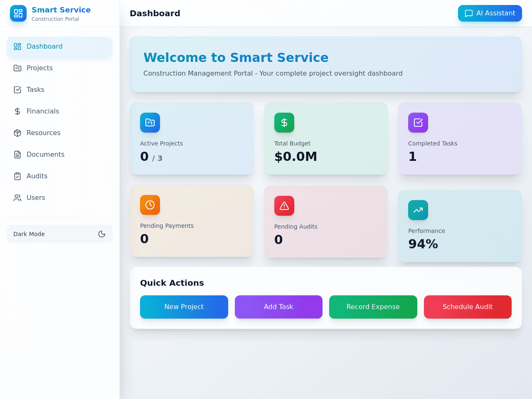Open the Dashboard menu item

[59, 47]
